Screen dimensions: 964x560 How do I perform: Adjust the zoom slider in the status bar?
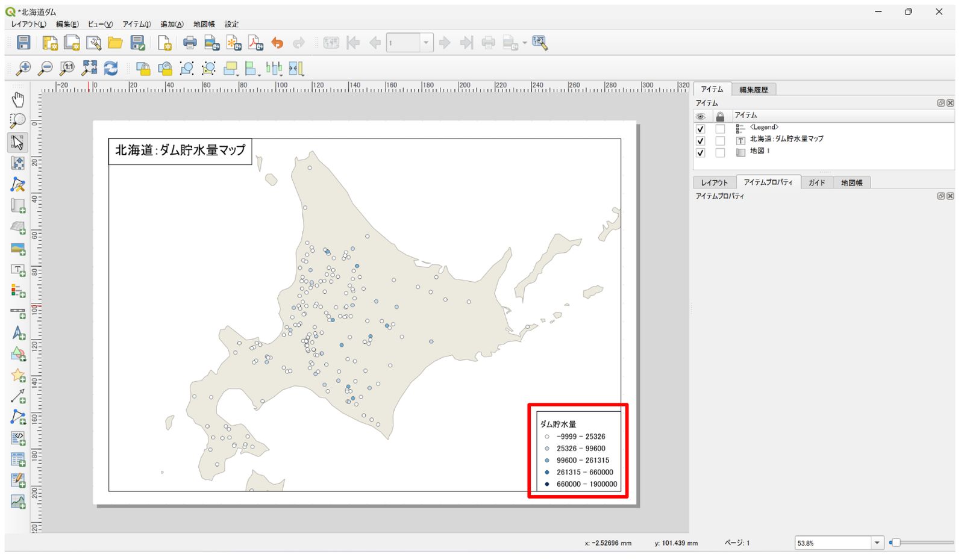(895, 543)
